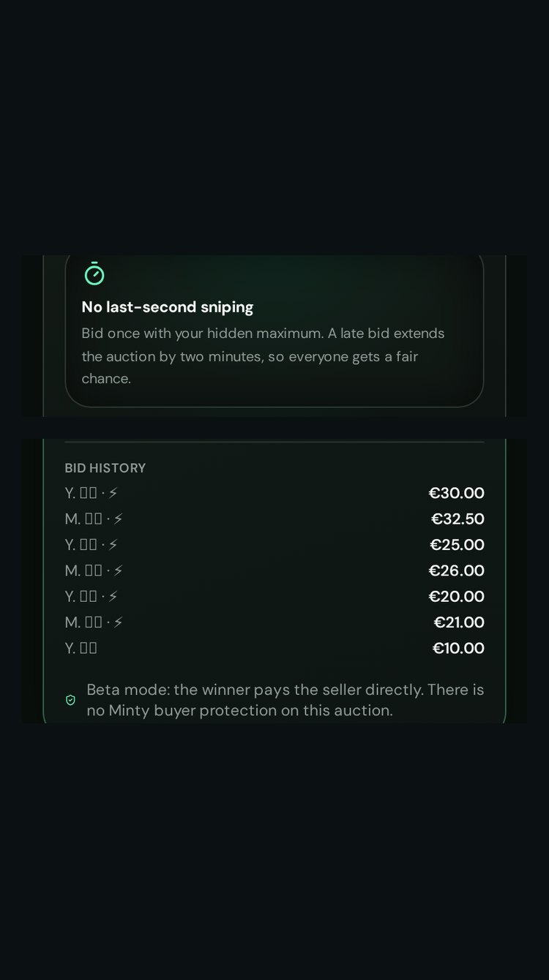
Task: Tap the bidder name on the €10.00 row
Action: coord(81,648)
